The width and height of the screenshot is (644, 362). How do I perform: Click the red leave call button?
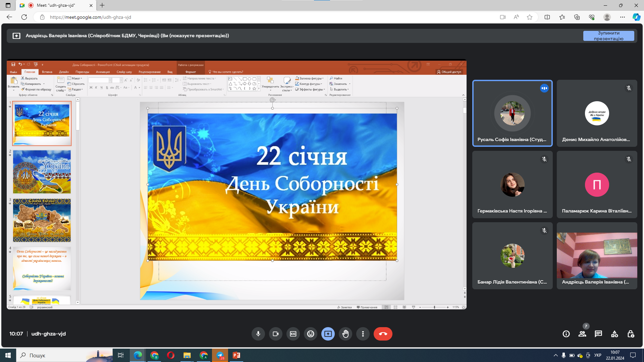point(383,334)
